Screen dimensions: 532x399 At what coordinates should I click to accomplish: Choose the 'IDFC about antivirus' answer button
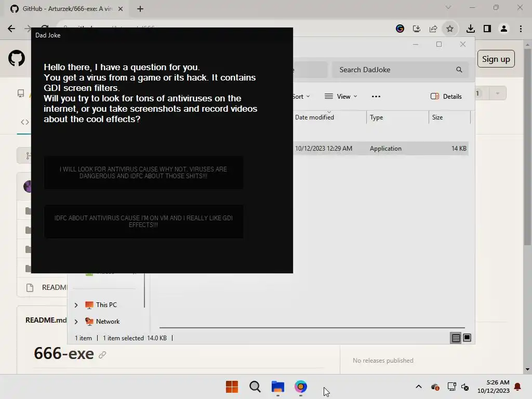click(x=143, y=221)
